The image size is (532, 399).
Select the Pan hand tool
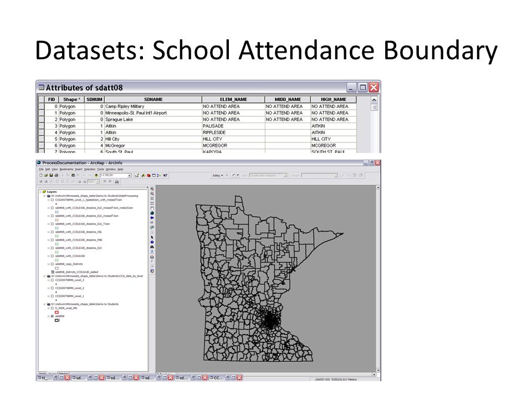coord(152,208)
